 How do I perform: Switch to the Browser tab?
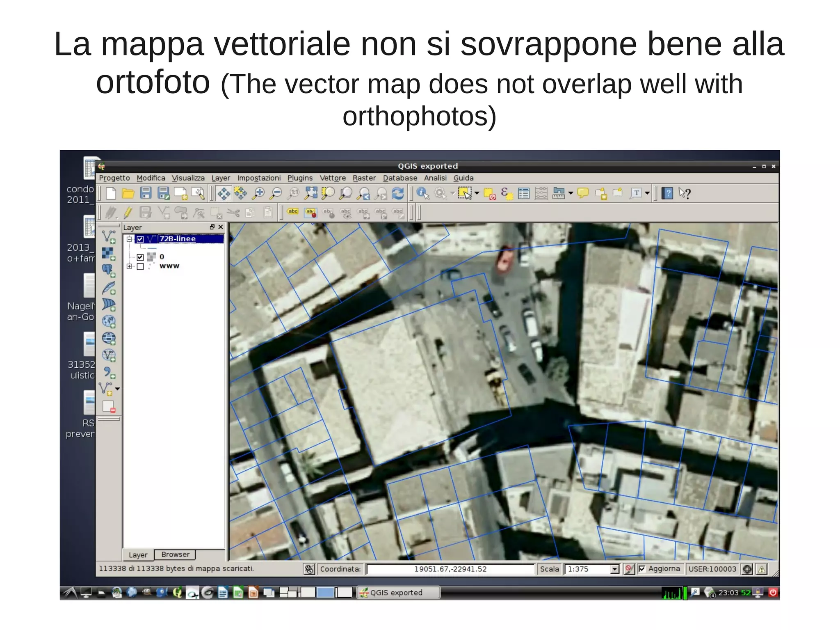coord(176,554)
